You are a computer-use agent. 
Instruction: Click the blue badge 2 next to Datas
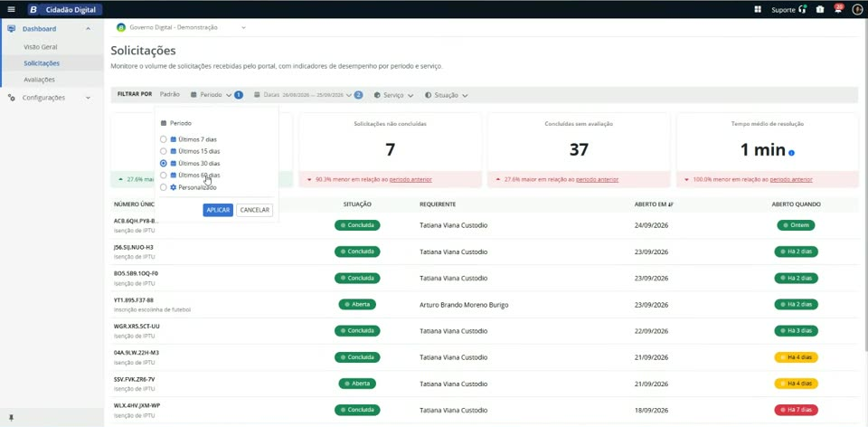pyautogui.click(x=358, y=95)
